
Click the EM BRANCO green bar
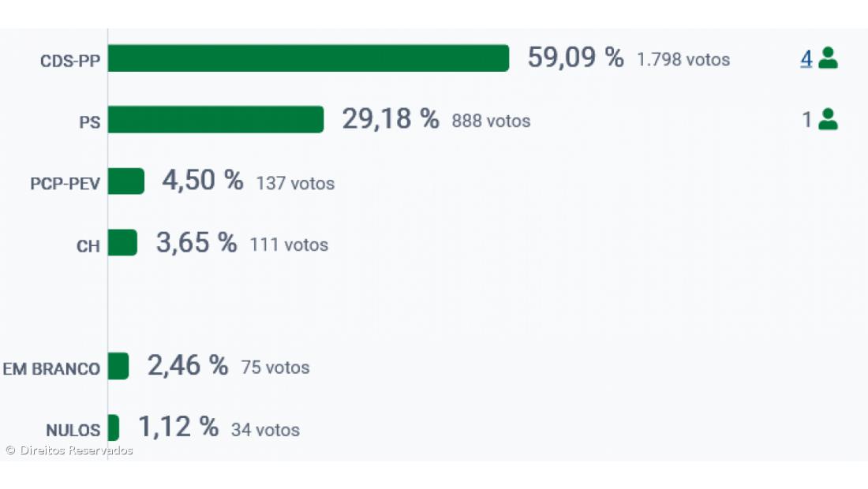(x=118, y=366)
